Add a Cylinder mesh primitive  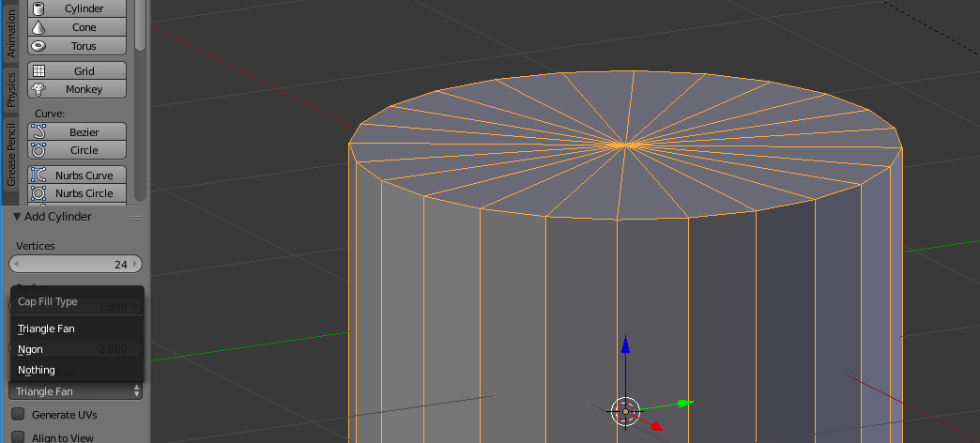coord(77,8)
